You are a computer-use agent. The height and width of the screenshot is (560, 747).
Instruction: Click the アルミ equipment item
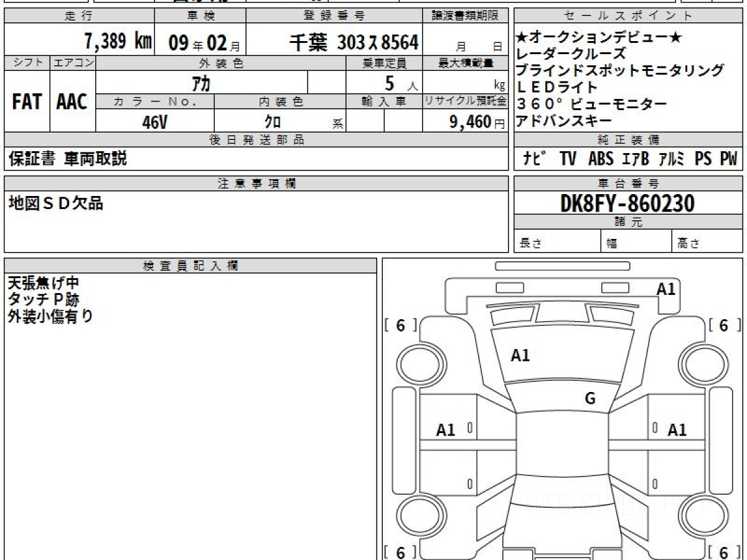point(672,159)
